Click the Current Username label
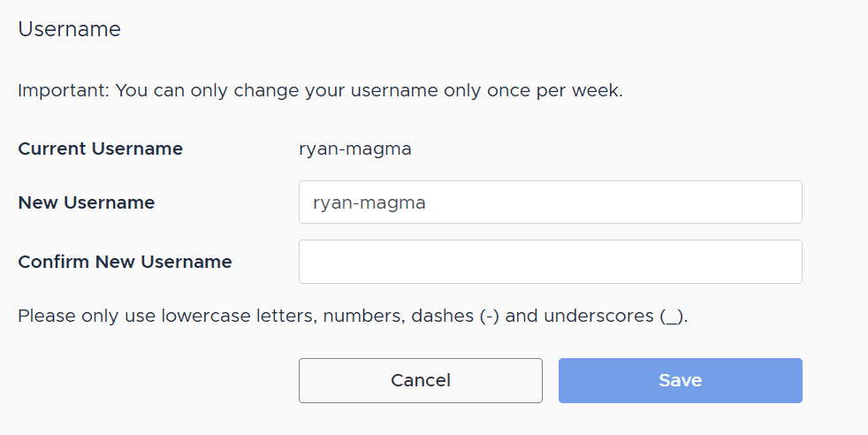868x435 pixels. pos(100,149)
